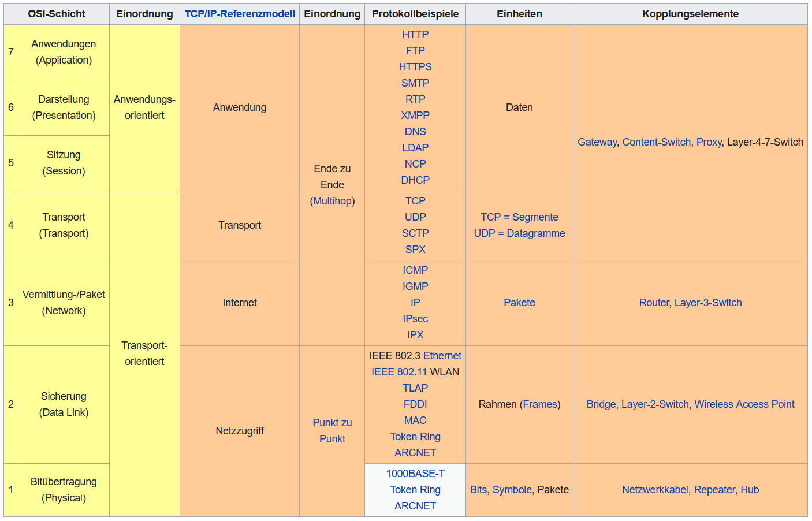This screenshot has width=812, height=521.
Task: Click the Proxy link
Action: pos(709,142)
